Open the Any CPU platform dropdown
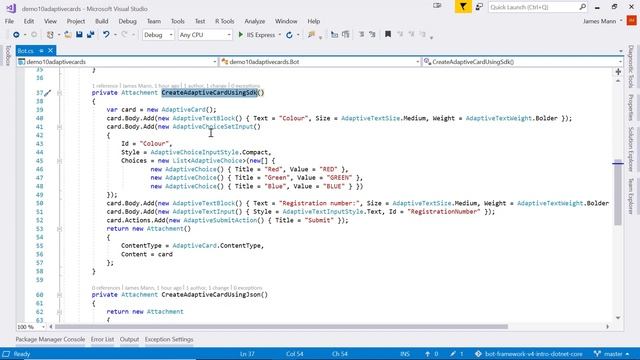The height and width of the screenshot is (360, 640). (205, 35)
